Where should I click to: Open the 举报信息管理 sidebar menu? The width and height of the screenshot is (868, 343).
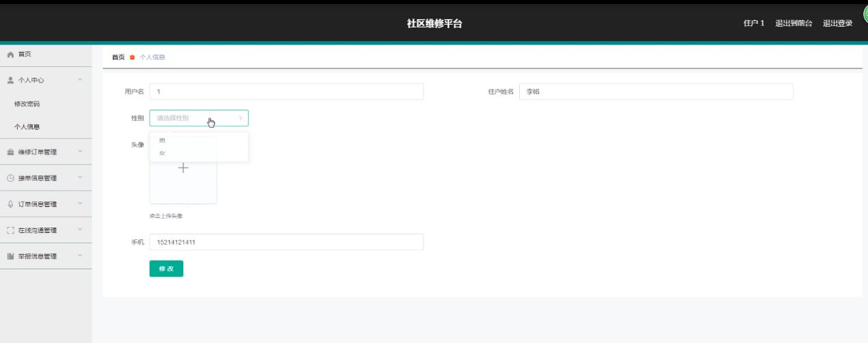click(46, 256)
